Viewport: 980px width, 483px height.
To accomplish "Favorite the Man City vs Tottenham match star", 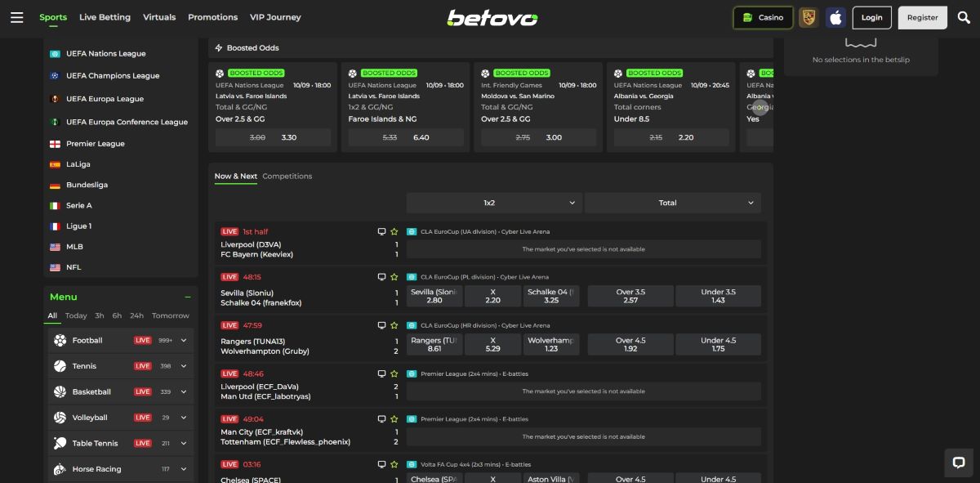I will coord(394,419).
